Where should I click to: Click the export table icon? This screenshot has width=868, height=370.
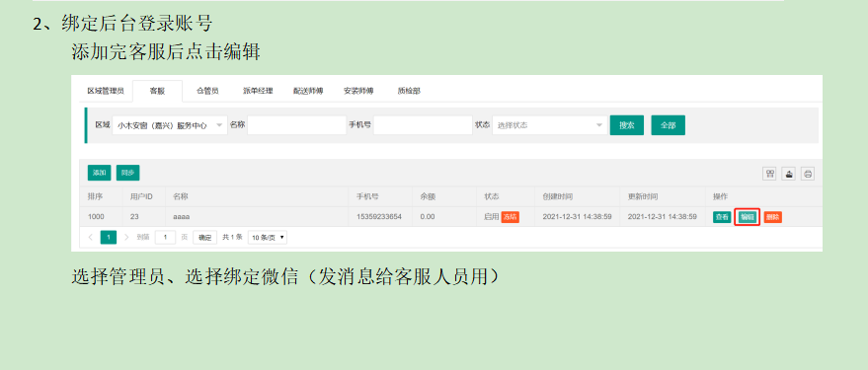click(x=789, y=174)
